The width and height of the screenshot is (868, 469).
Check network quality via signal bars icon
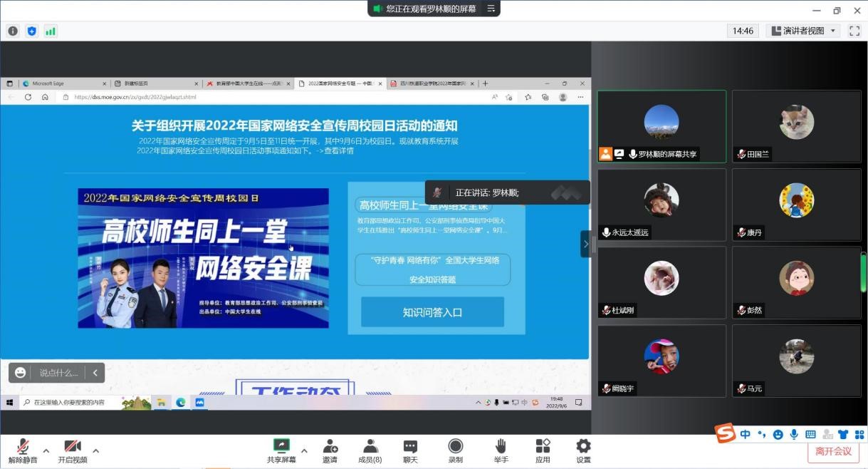pyautogui.click(x=50, y=31)
